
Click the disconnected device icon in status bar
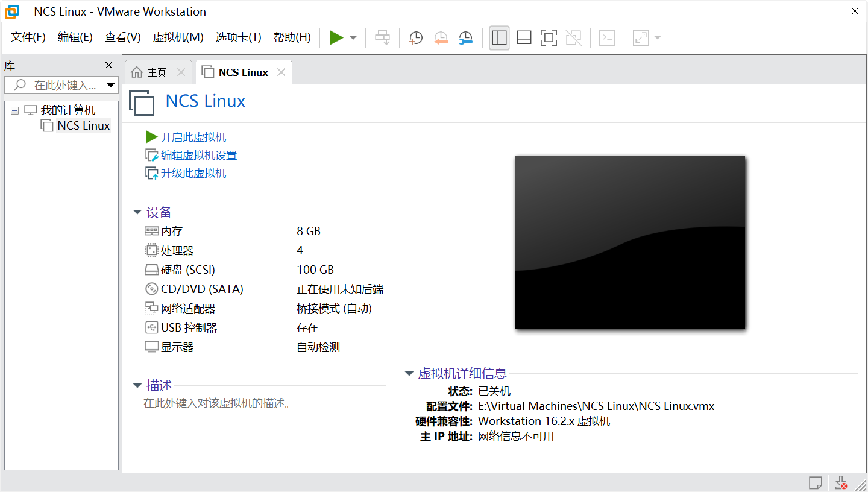tap(841, 483)
